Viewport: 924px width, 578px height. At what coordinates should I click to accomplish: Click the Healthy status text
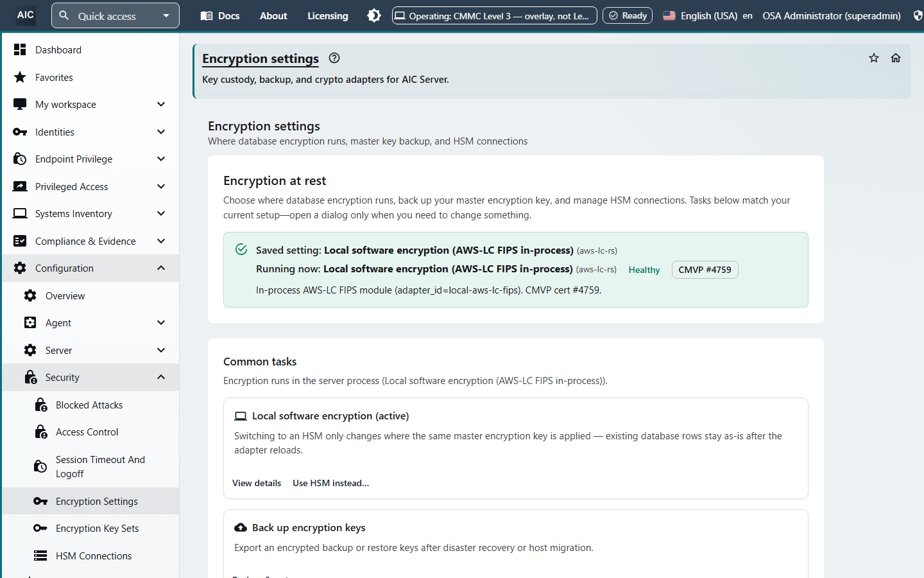[644, 270]
